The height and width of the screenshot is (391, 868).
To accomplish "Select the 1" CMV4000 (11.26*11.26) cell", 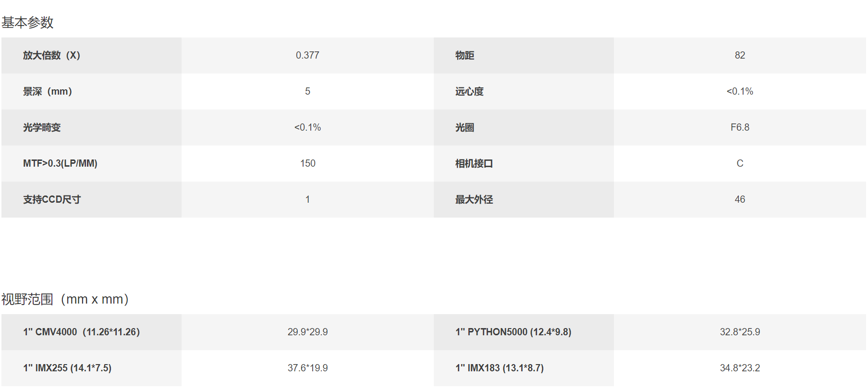I will (x=91, y=332).
